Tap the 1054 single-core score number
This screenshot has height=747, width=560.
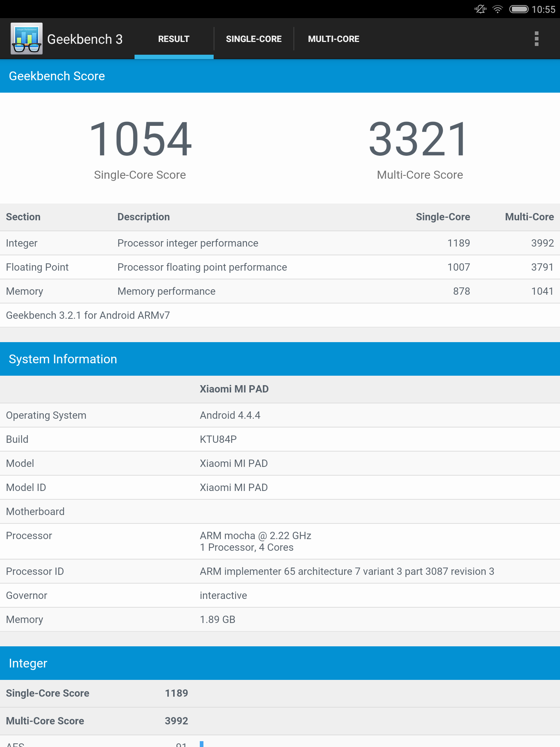[140, 139]
